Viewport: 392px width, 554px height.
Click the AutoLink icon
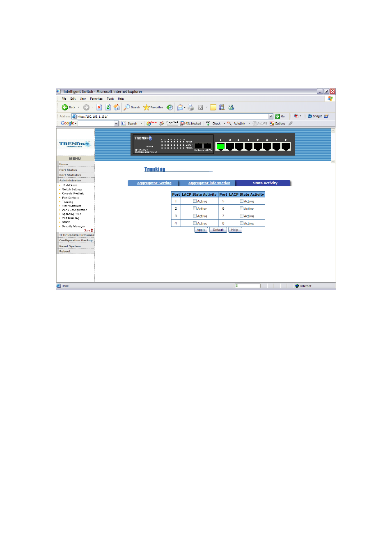(x=229, y=124)
